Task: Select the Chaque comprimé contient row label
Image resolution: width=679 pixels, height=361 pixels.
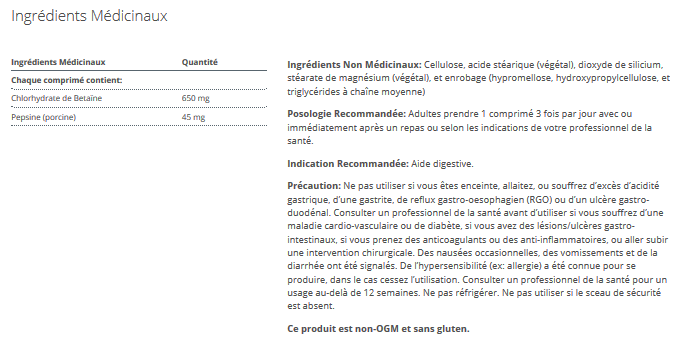Action: click(x=67, y=80)
